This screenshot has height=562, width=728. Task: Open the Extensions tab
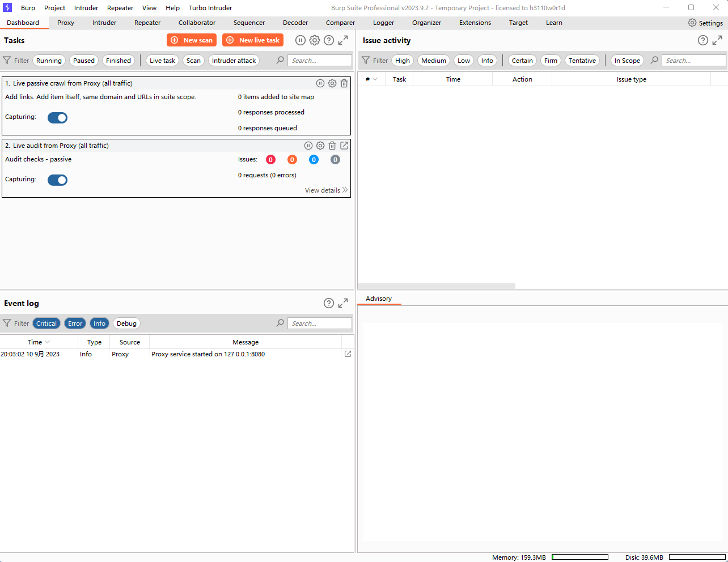(x=475, y=23)
